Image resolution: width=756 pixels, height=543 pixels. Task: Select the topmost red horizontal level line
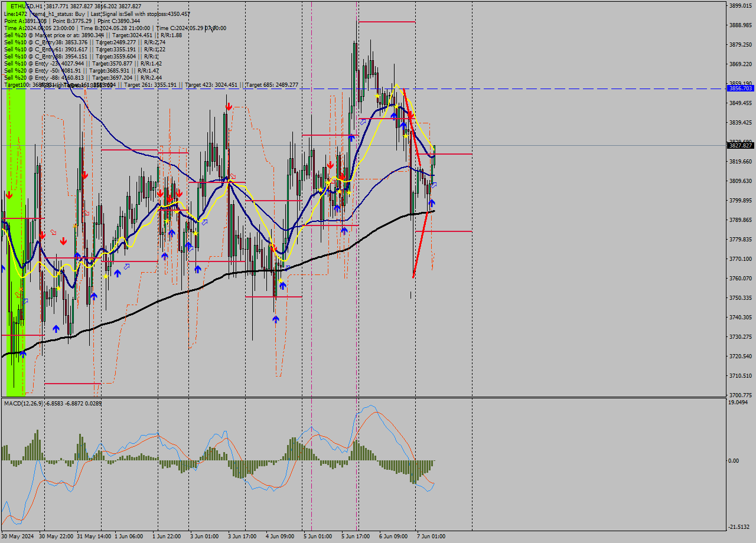386,22
